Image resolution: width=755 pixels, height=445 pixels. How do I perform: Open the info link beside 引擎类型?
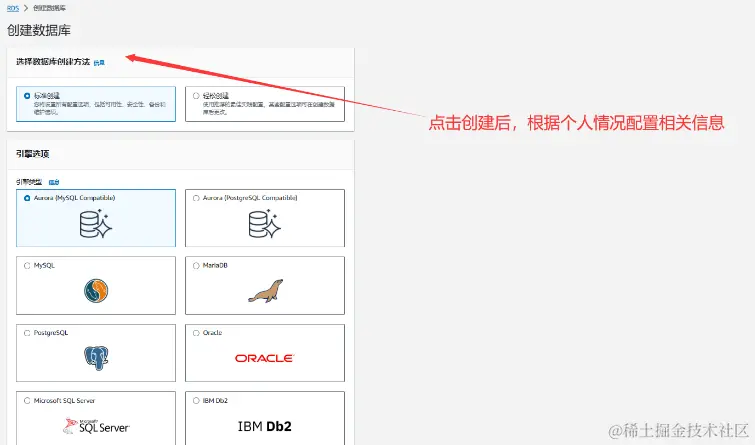click(54, 182)
